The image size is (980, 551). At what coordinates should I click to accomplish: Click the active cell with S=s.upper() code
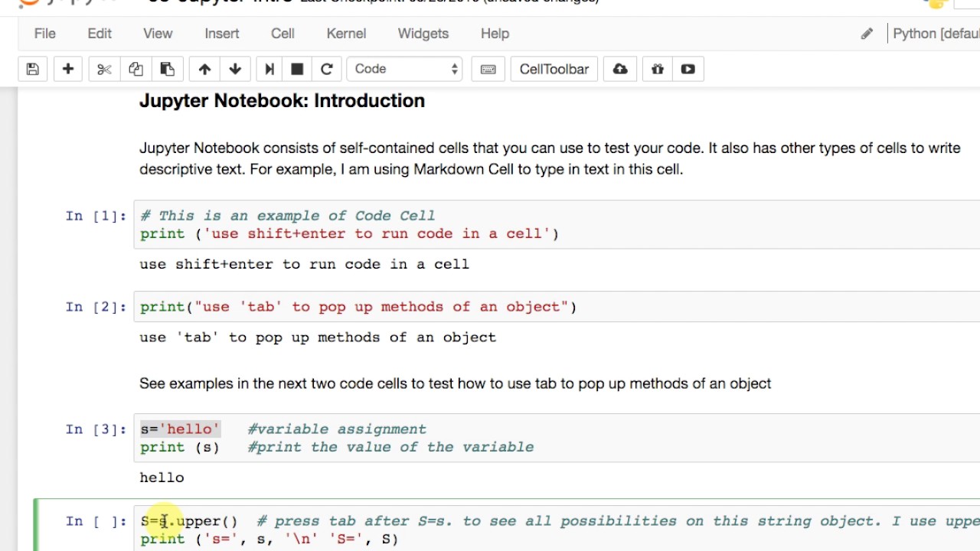[x=557, y=528]
